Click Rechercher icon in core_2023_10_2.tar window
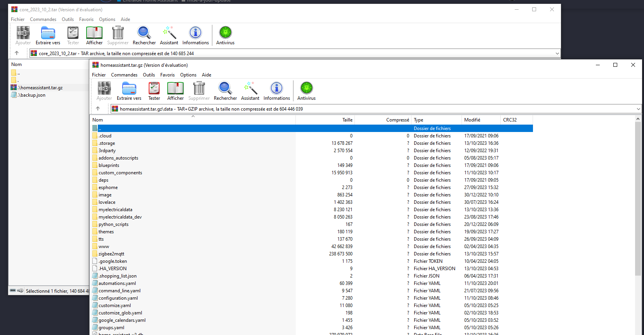644x335 pixels. (x=144, y=33)
